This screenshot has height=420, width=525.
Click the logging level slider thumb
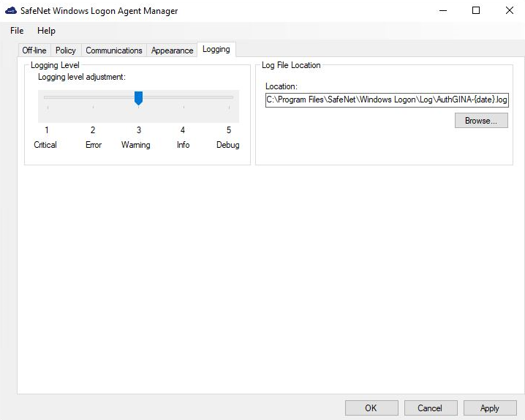pyautogui.click(x=139, y=98)
